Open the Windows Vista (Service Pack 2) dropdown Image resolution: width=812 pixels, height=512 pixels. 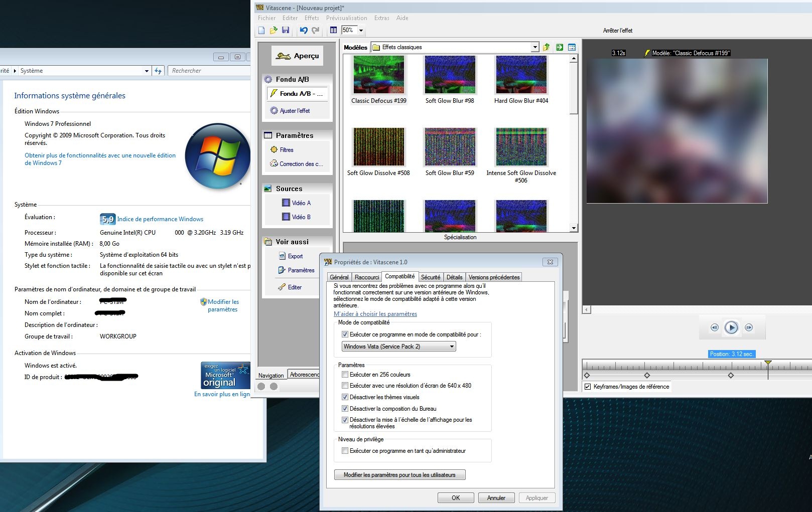(x=399, y=347)
